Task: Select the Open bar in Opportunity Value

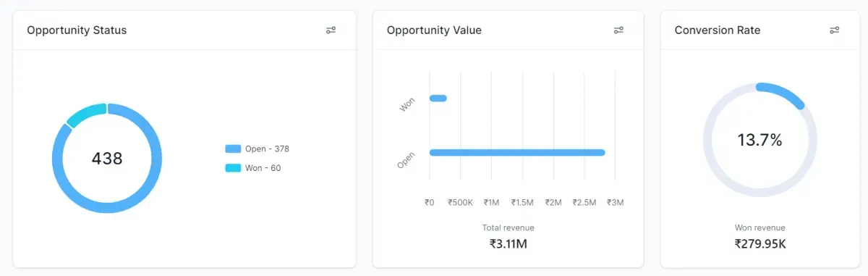Action: point(517,152)
